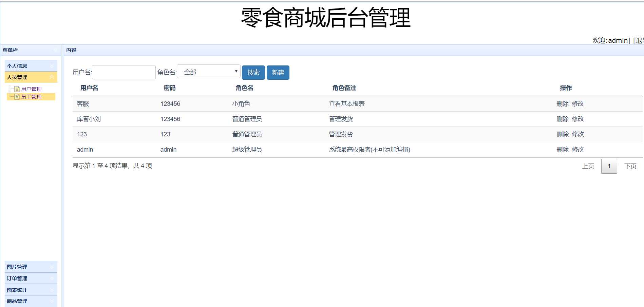Click the 操作 column header
This screenshot has height=307, width=644.
click(x=566, y=88)
